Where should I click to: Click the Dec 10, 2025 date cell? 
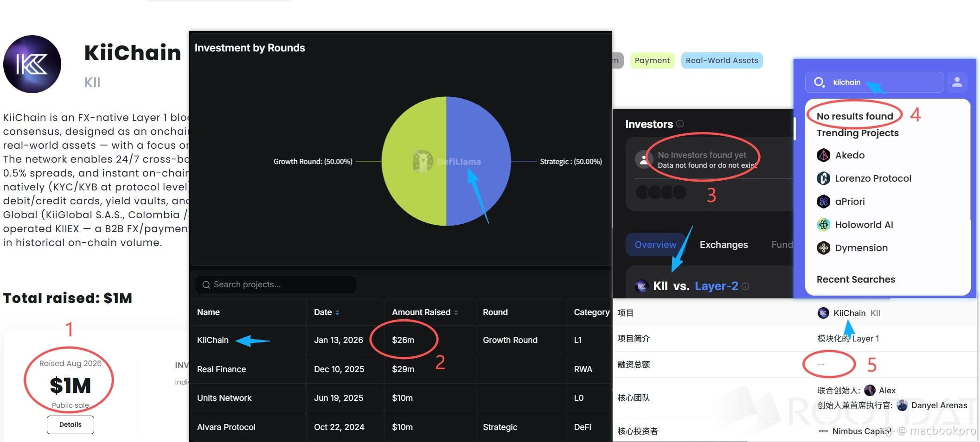[339, 369]
